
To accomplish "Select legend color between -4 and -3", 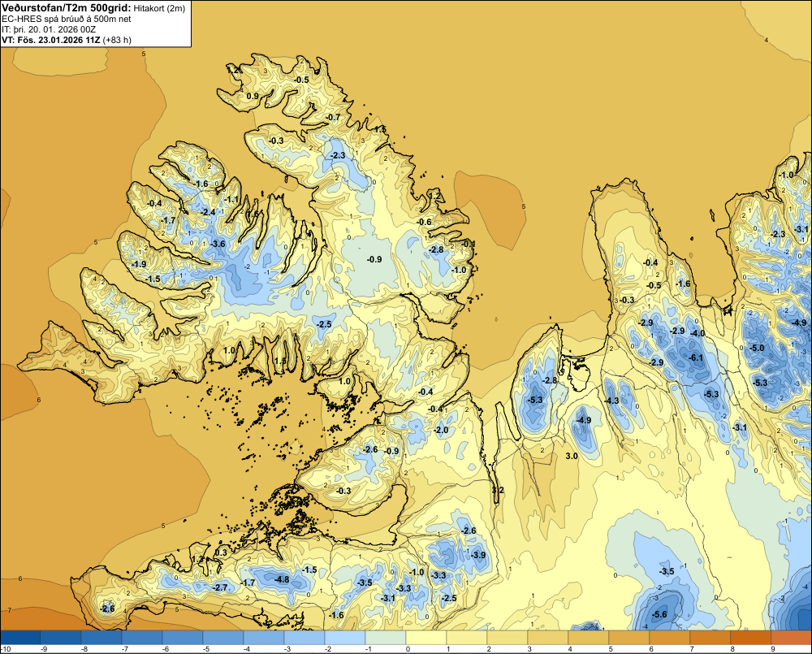I will click(264, 637).
